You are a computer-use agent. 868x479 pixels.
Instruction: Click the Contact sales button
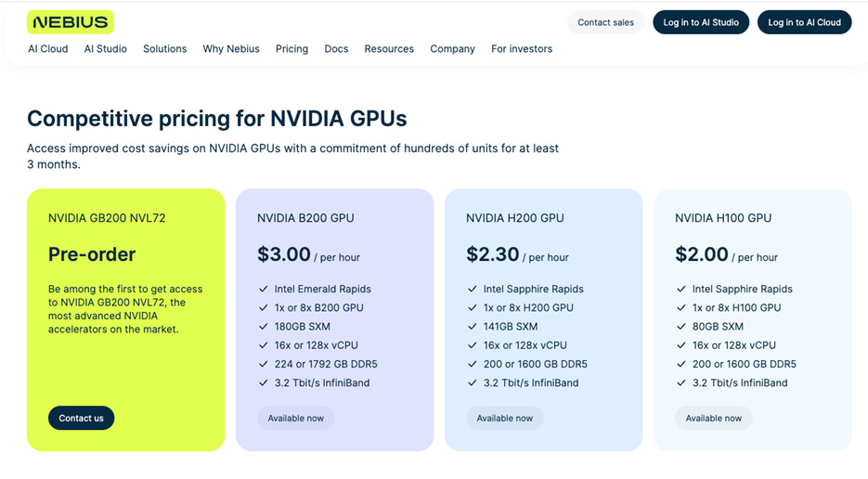click(605, 22)
